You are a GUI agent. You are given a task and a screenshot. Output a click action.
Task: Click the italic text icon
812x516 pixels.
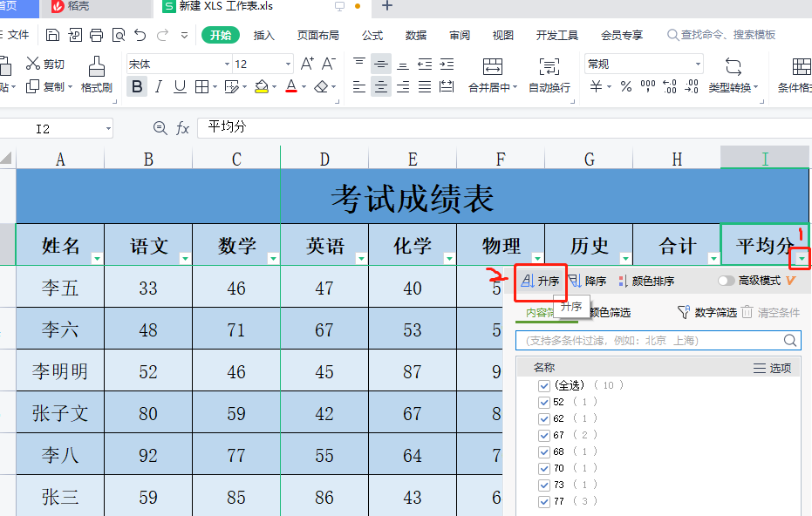[159, 86]
